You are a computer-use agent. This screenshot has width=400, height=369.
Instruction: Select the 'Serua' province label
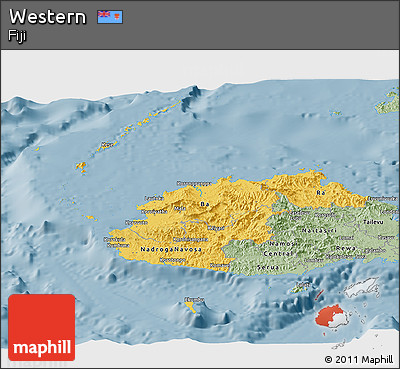[268, 267]
